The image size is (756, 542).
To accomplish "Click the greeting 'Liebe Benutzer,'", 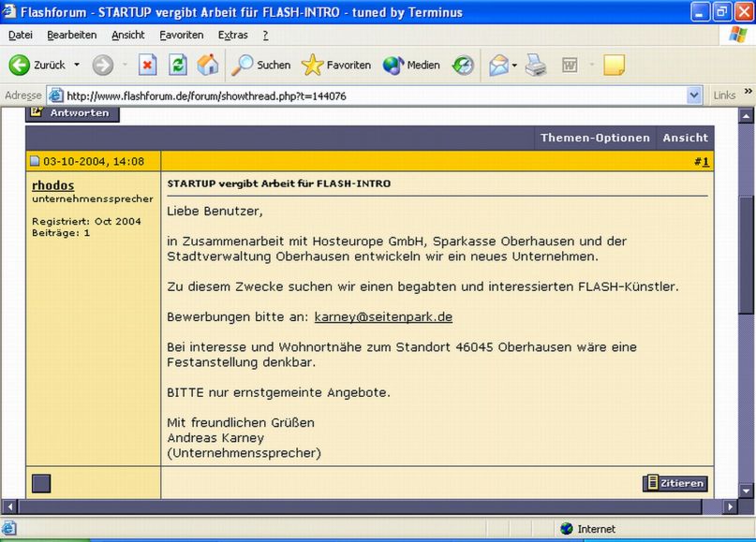I will click(x=215, y=211).
